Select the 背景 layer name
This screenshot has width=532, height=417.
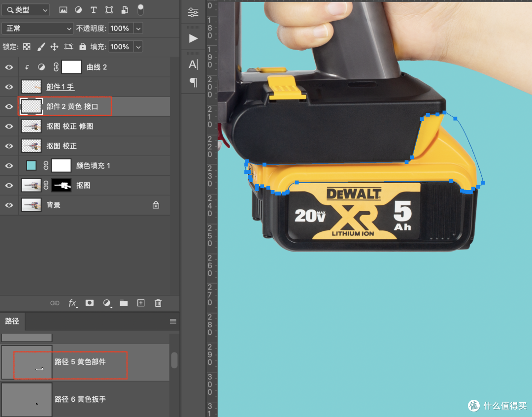coord(53,205)
